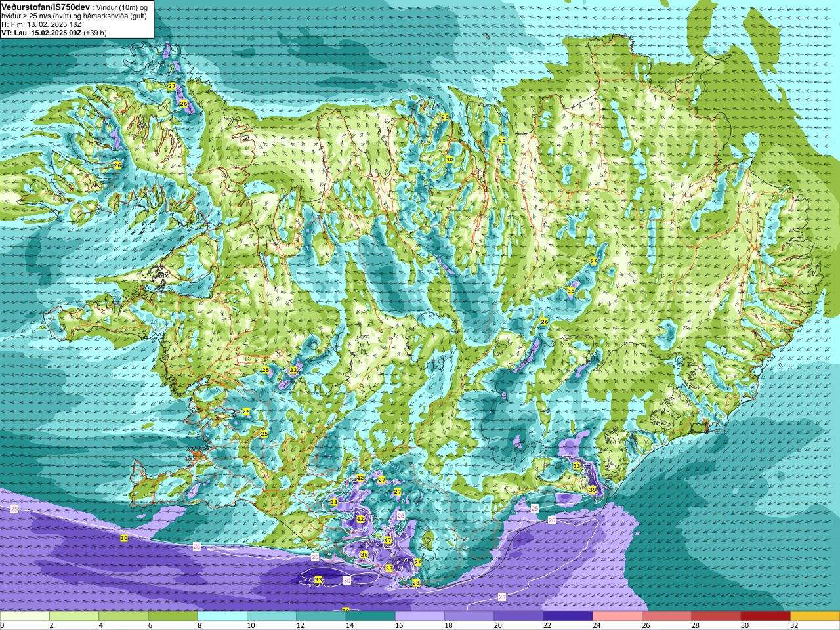Image resolution: width=840 pixels, height=630 pixels.
Task: Click the 'VT: Lau. 15.02.2025 09Z' valid time
Action: coord(41,33)
